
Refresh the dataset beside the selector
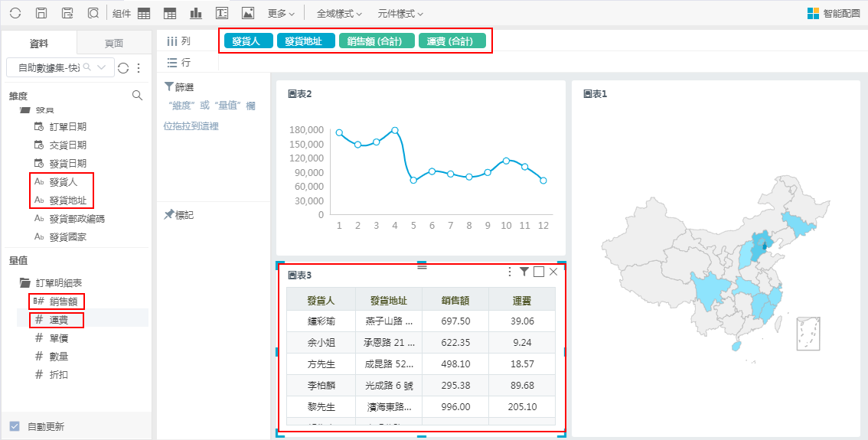(x=123, y=68)
